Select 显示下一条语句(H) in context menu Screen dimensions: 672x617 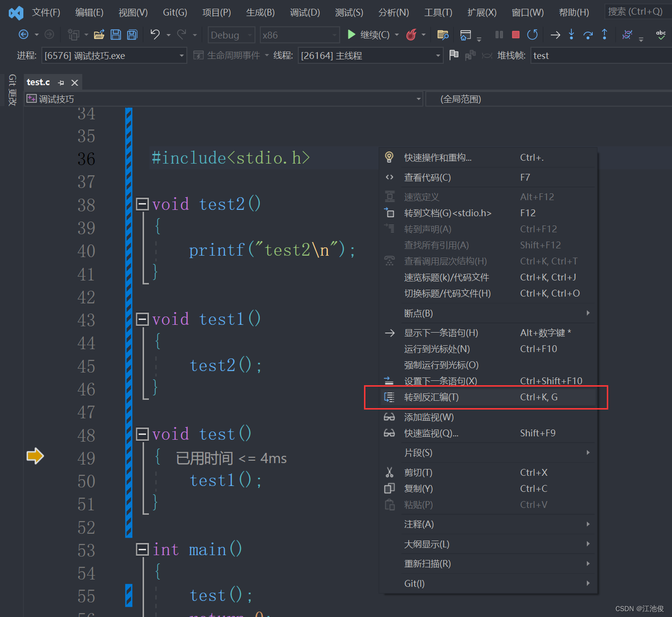point(489,333)
